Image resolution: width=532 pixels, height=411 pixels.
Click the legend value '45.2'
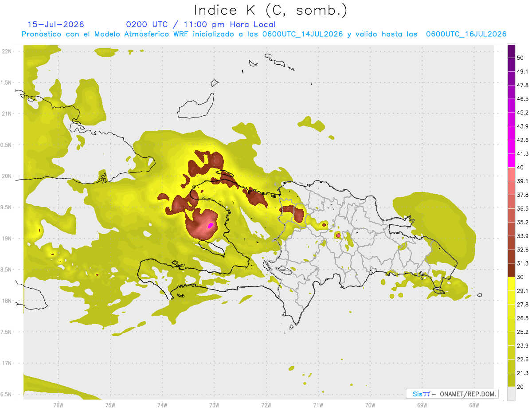(523, 113)
